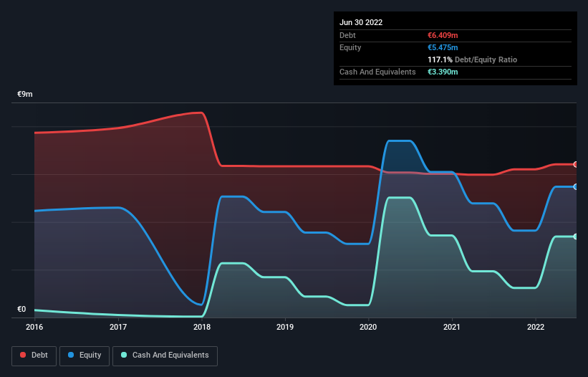
Task: Click the 2017 x-axis label
Action: click(x=118, y=327)
